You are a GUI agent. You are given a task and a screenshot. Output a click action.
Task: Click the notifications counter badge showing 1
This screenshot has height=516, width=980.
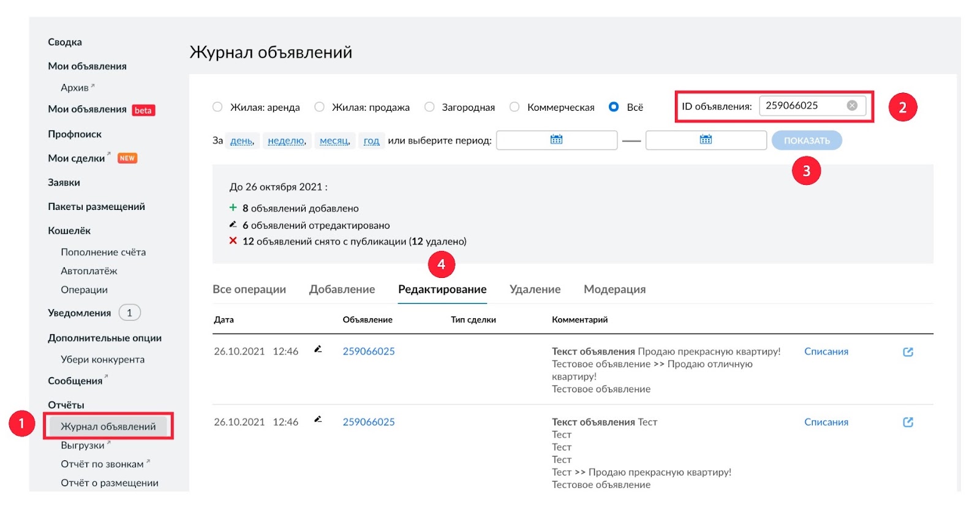coord(129,313)
